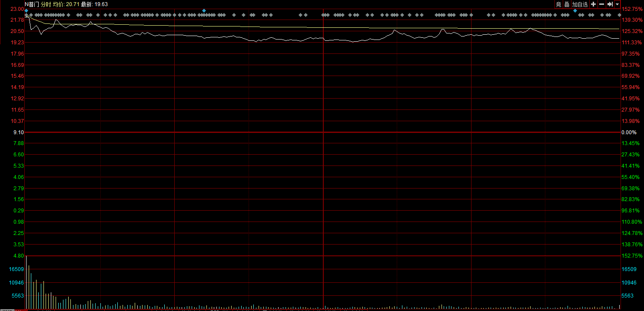Toggle the 竞 call auction view
This screenshot has width=644, height=311.
[559, 4]
